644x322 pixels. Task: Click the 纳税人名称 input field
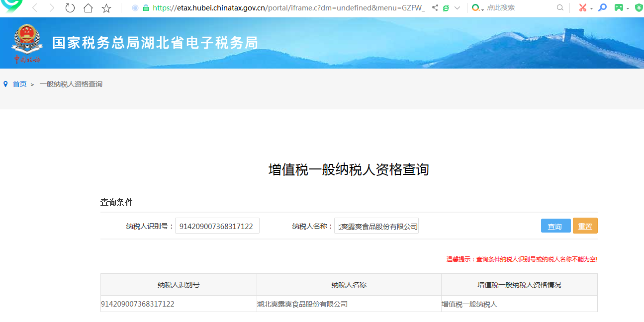(376, 226)
